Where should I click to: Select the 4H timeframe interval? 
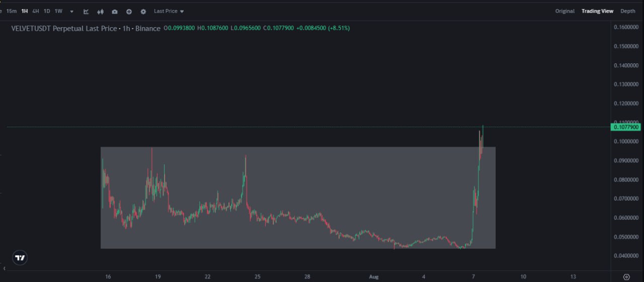pos(36,11)
